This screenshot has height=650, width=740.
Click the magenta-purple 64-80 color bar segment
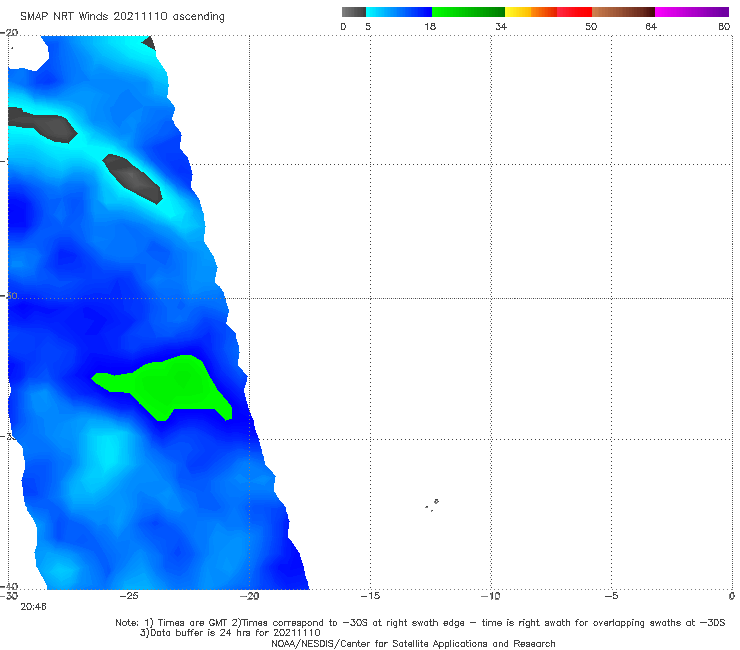pos(692,12)
